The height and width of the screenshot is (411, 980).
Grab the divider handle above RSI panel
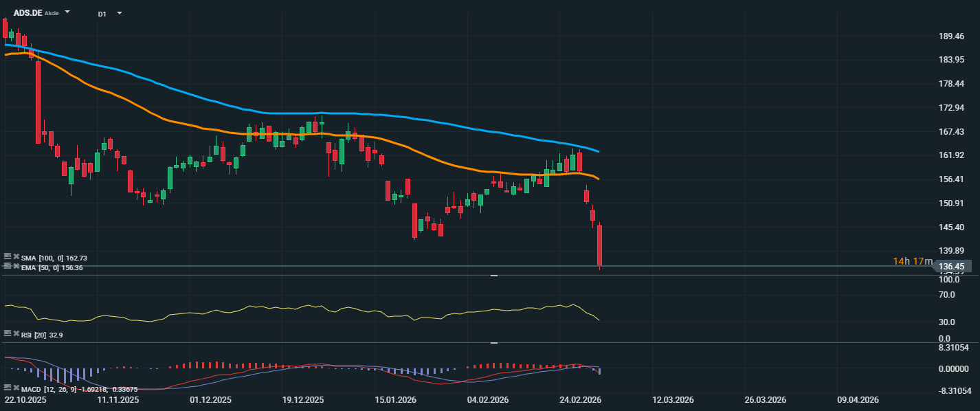click(x=493, y=276)
